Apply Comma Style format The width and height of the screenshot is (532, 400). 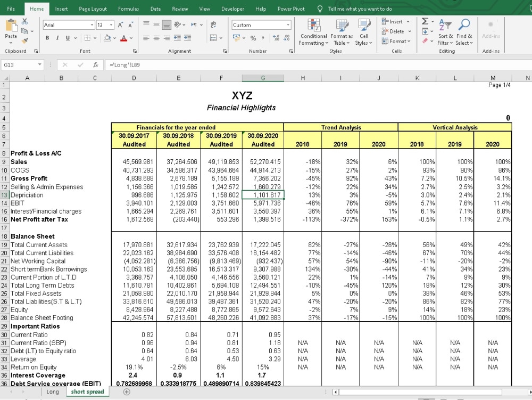click(x=263, y=38)
